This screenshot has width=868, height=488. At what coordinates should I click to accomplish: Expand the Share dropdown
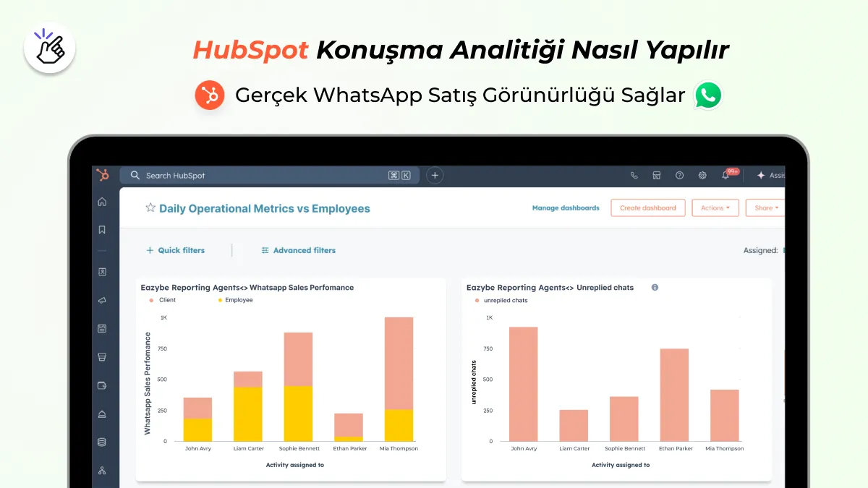tap(765, 207)
